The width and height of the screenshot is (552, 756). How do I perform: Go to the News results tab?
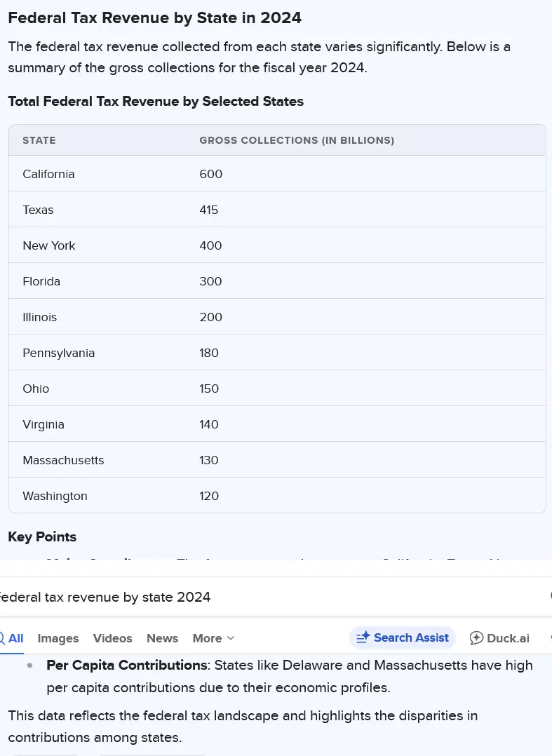tap(163, 638)
